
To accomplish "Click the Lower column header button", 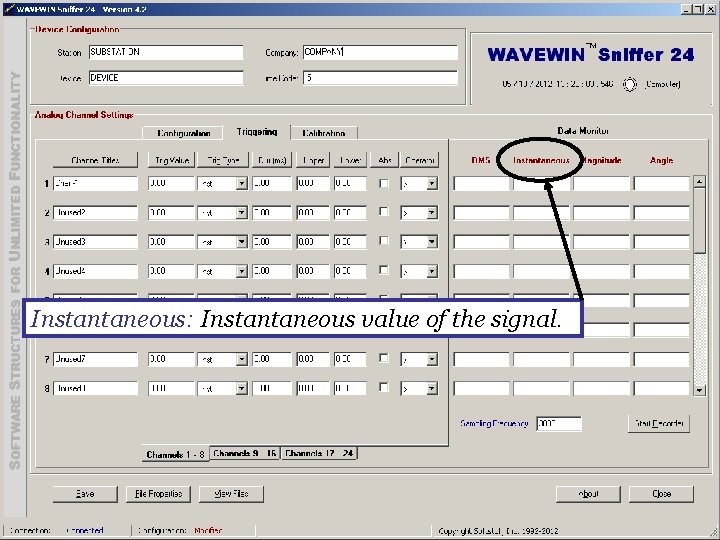I will [x=350, y=160].
